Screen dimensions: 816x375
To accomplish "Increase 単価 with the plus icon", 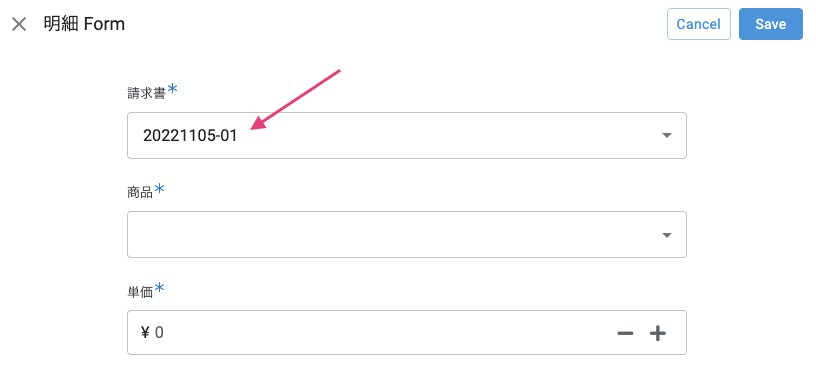I will coord(658,333).
